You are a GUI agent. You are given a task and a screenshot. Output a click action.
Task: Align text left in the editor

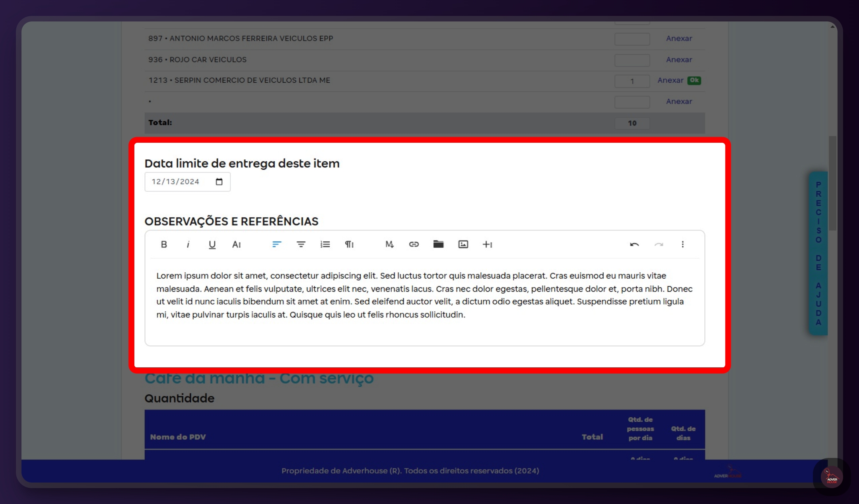coord(276,244)
